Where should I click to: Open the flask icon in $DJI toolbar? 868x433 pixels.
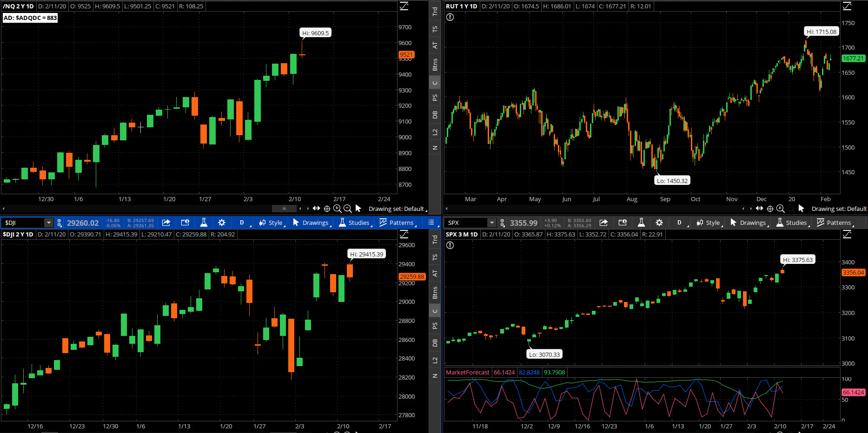coord(204,223)
